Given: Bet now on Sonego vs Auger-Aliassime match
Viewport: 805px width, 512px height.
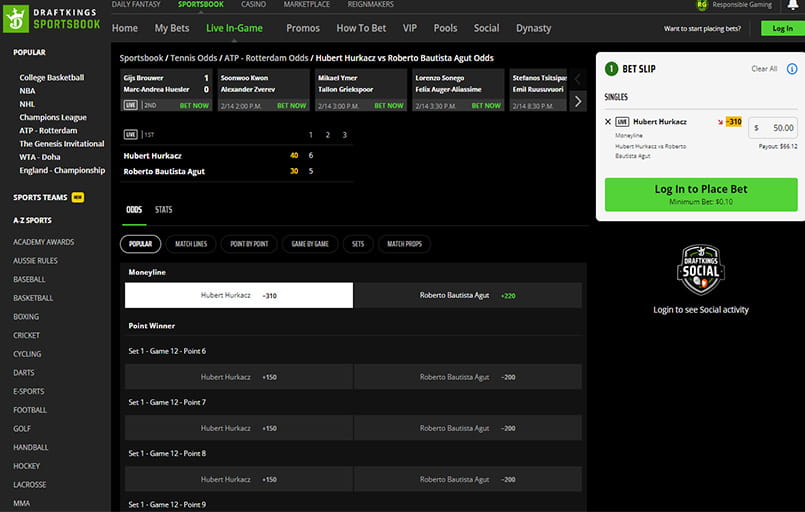Looking at the screenshot, I should point(486,105).
